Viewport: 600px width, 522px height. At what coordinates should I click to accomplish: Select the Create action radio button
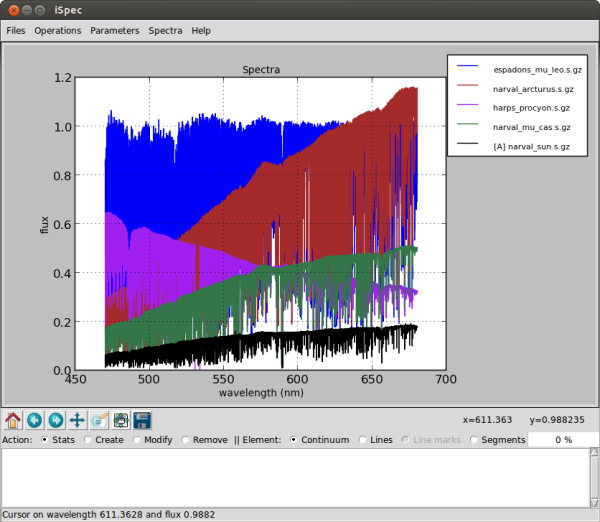[88, 440]
